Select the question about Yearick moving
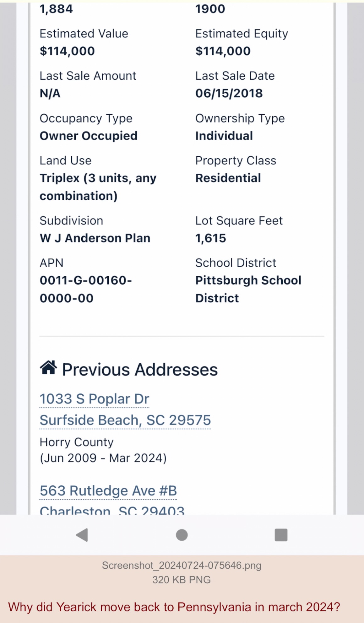Viewport: 364px width, 623px height. pyautogui.click(x=174, y=607)
